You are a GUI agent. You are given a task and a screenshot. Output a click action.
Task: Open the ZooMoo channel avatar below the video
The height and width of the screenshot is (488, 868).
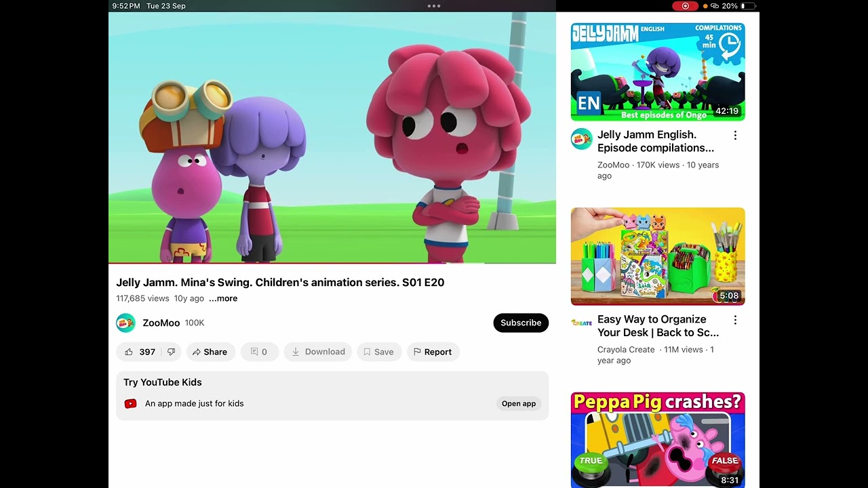(125, 323)
